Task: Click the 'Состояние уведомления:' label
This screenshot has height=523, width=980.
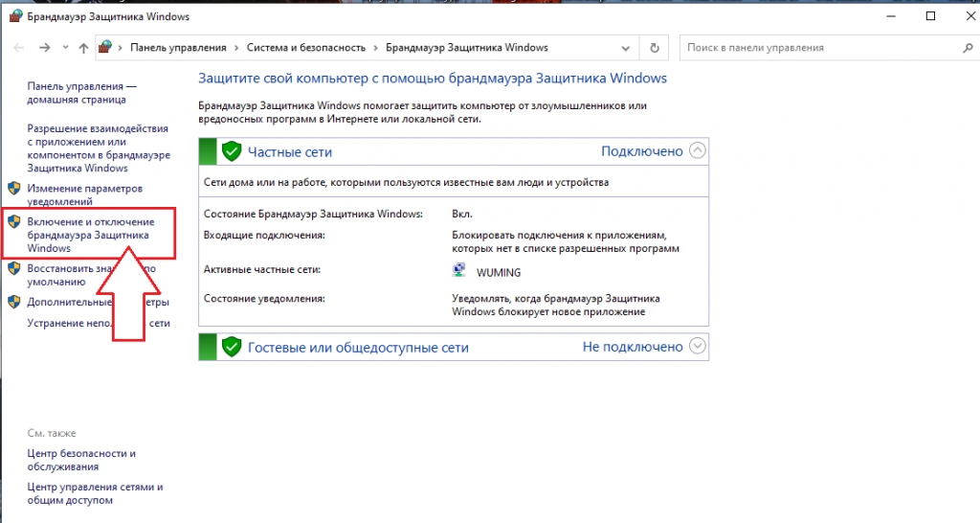Action: (264, 299)
